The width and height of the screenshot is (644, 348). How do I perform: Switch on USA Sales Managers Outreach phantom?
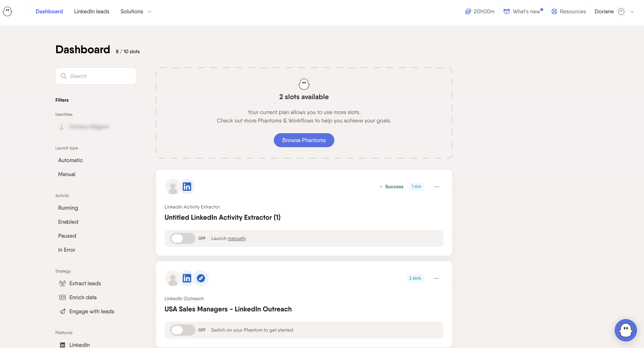click(183, 330)
